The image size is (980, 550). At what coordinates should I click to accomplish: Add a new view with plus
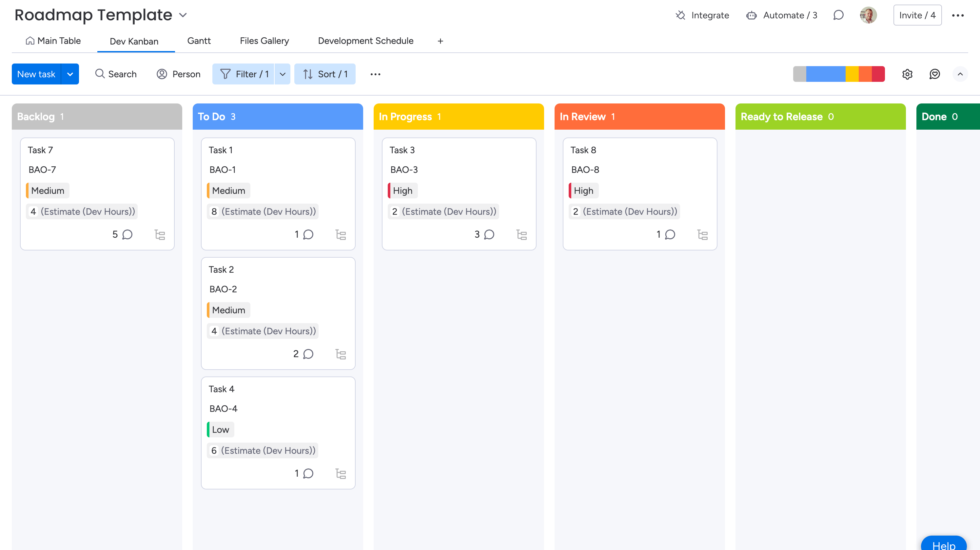pos(440,41)
